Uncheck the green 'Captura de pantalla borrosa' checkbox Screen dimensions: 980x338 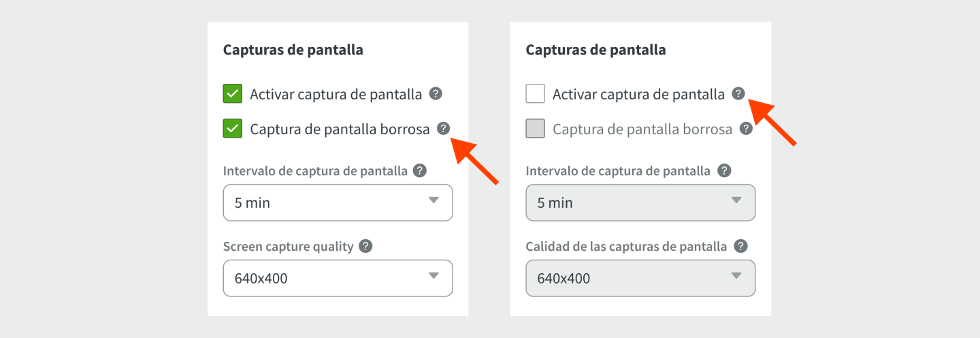point(233,128)
